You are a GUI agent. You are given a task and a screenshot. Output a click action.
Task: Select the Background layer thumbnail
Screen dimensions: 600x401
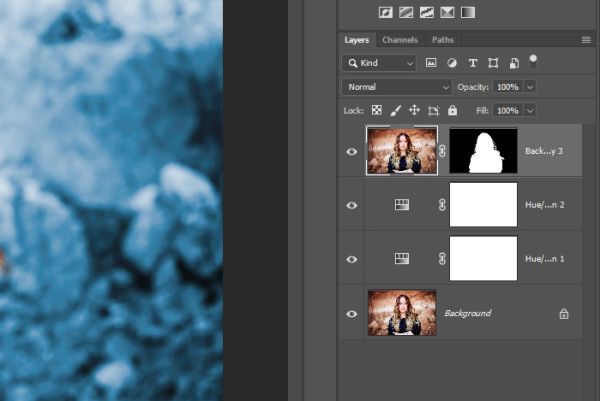[402, 313]
